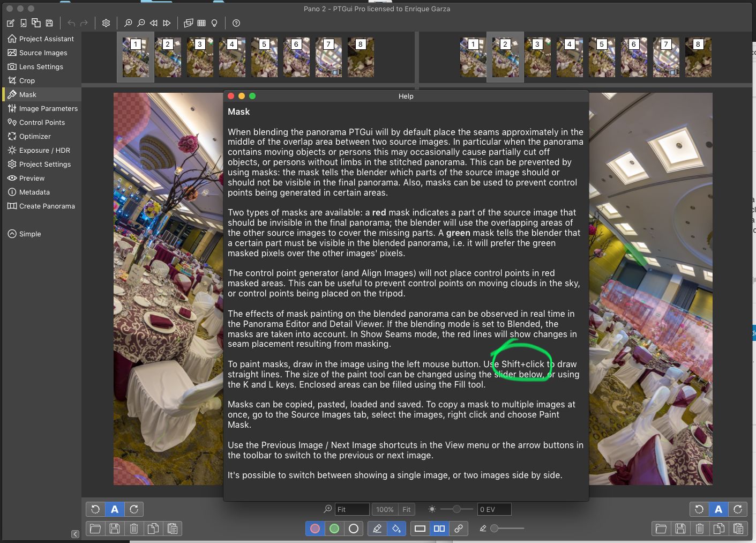Open the Control Points tab

[42, 122]
